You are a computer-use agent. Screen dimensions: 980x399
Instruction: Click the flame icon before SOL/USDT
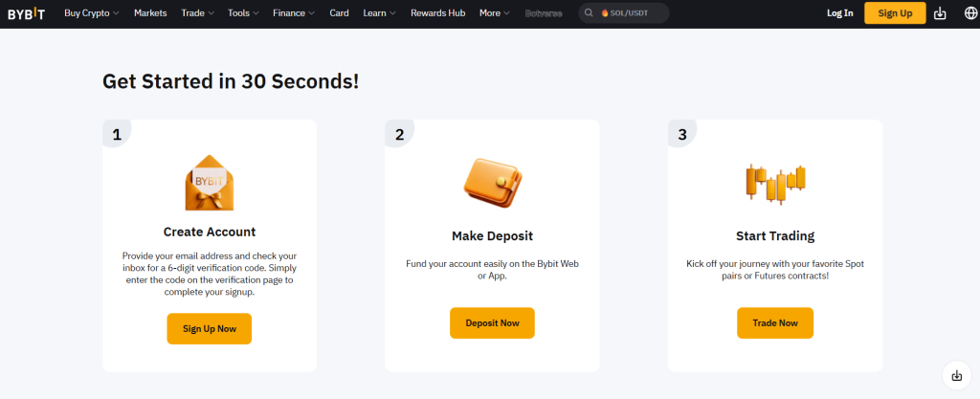click(x=605, y=13)
